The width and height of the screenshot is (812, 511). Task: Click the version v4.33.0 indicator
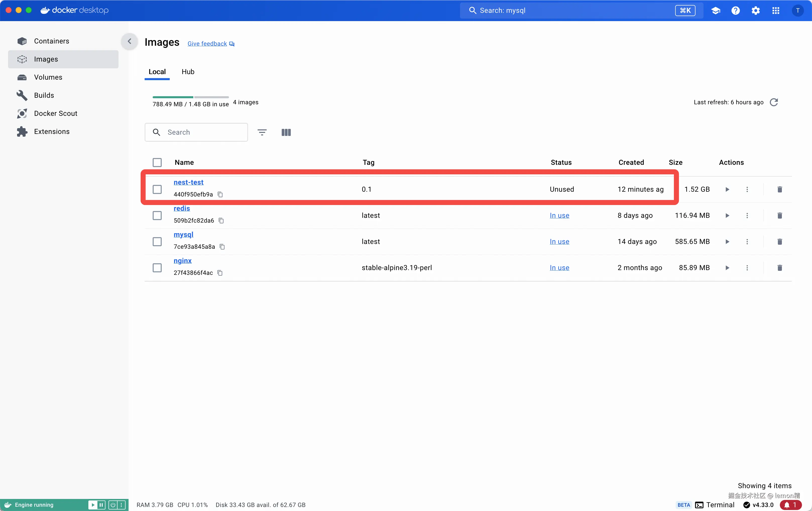(x=758, y=505)
